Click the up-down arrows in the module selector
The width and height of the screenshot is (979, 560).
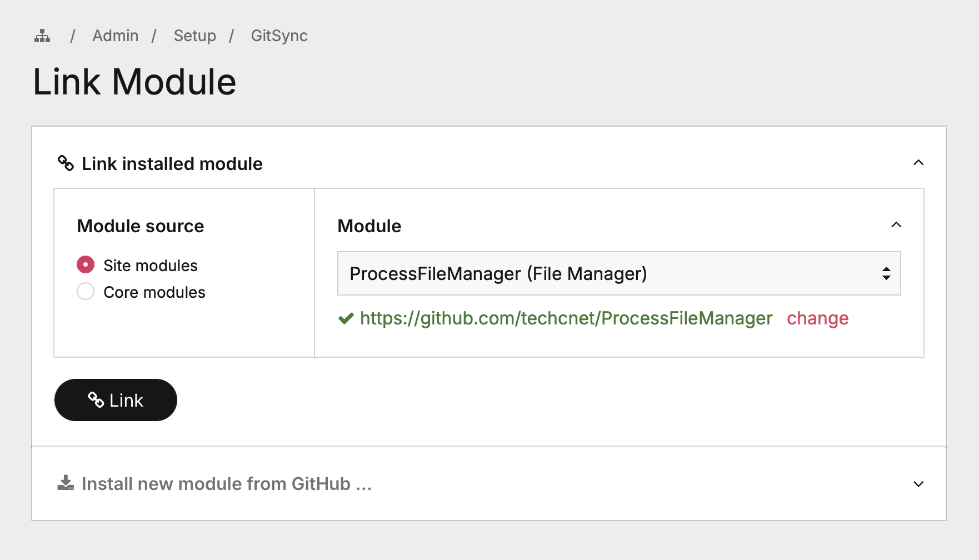tap(886, 273)
